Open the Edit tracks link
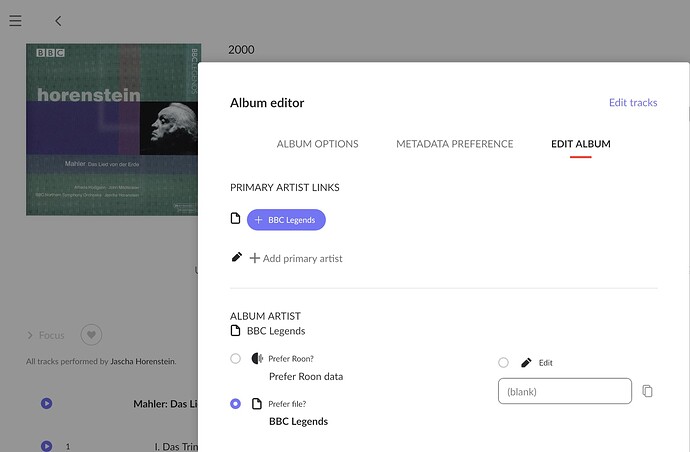This screenshot has width=690, height=452. click(633, 103)
